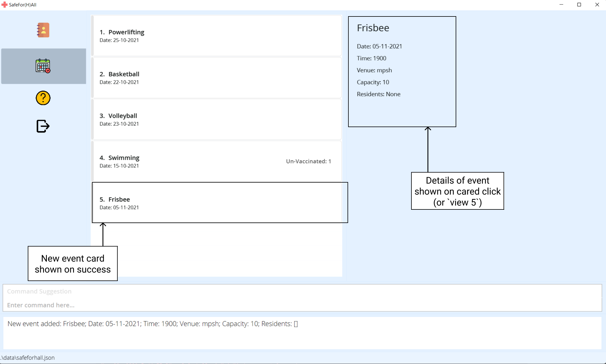Click 'Un-Vaccinated: 1' label on Swimming
The height and width of the screenshot is (364, 606).
pyautogui.click(x=308, y=161)
